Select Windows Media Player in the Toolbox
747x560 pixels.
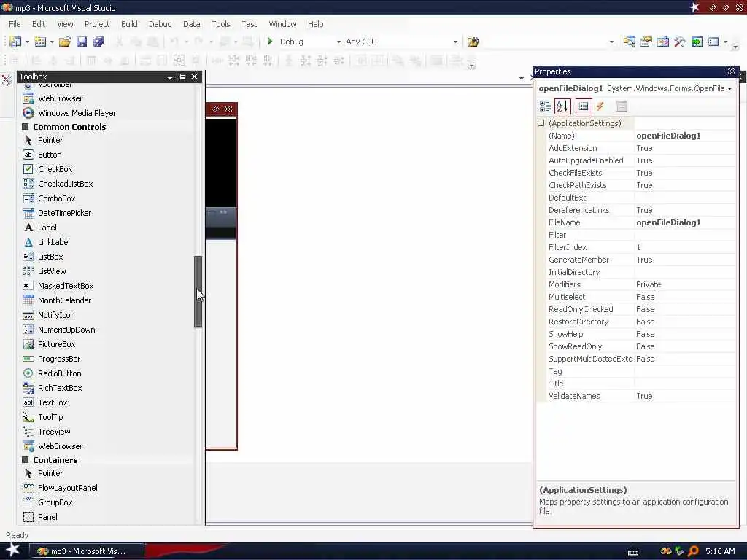69,113
